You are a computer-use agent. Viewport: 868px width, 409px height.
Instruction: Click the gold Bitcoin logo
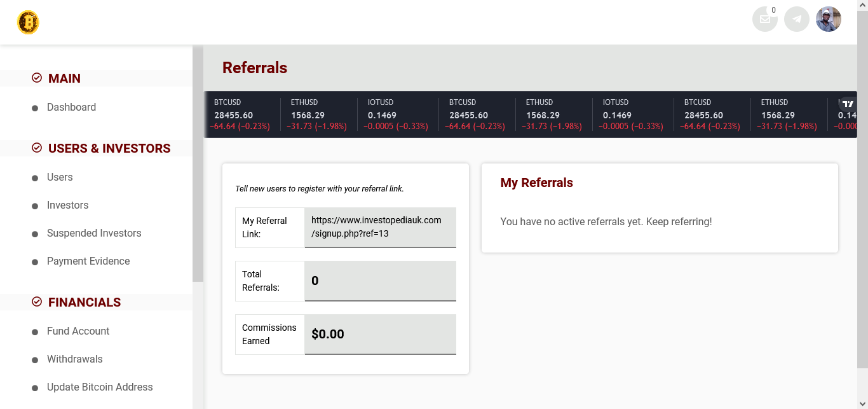[x=28, y=23]
